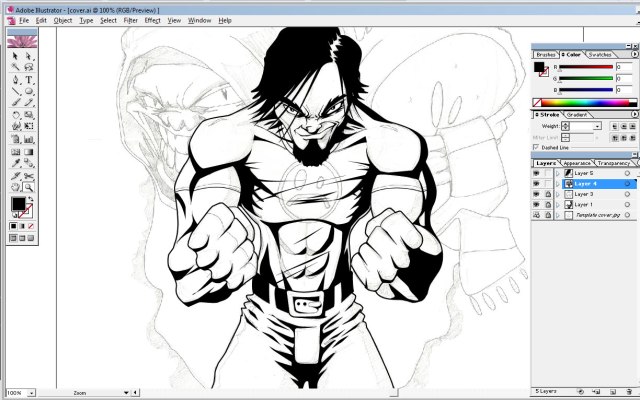Select the Free Transform tool

coord(29,126)
